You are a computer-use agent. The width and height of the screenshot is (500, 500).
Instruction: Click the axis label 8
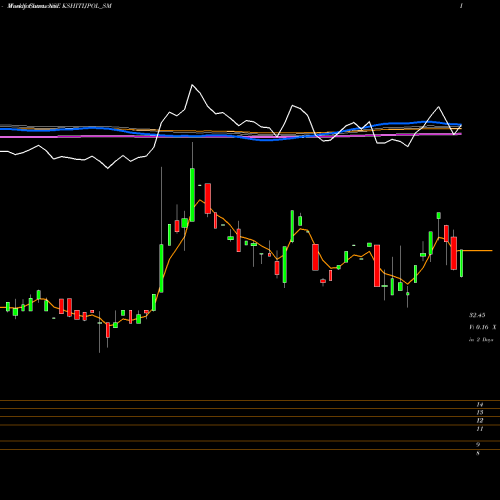coord(478,453)
